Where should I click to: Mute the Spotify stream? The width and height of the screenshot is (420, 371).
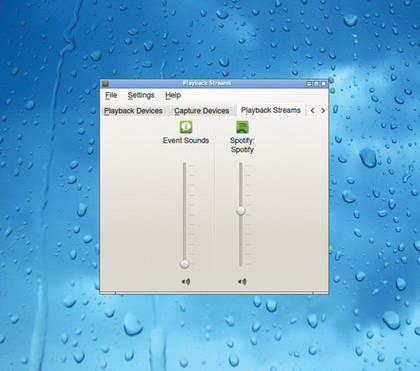[x=242, y=282]
